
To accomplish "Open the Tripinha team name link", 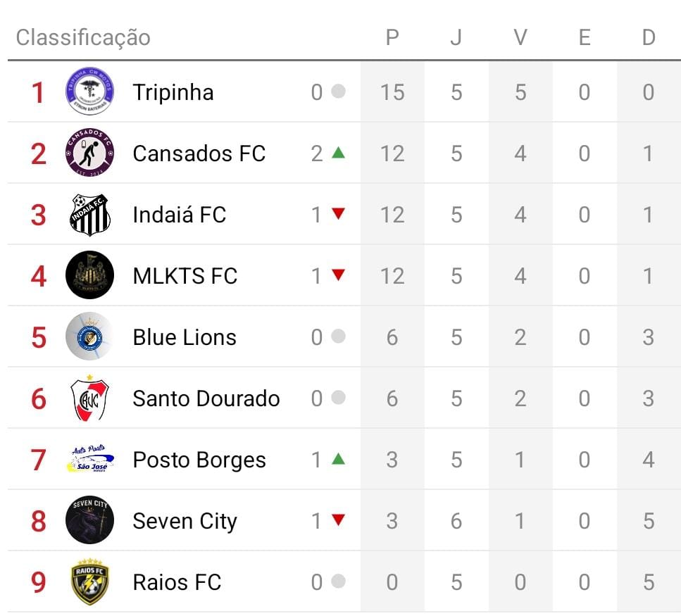I will (x=173, y=92).
